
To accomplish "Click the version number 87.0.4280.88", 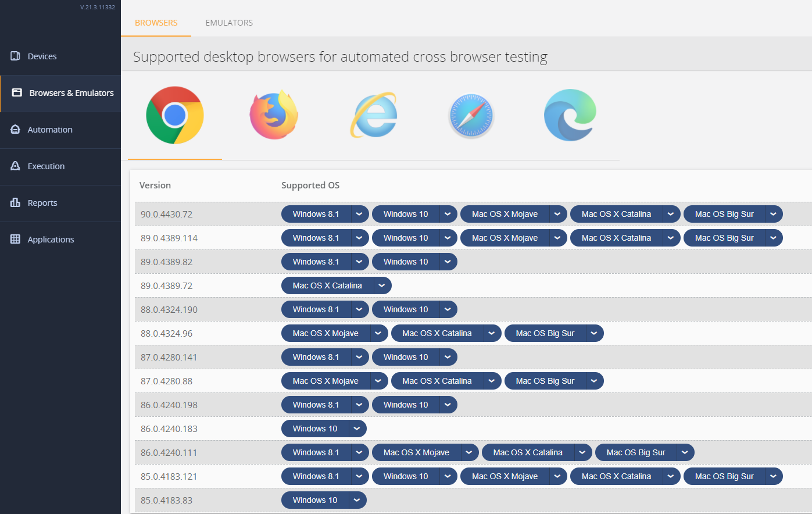I will (166, 381).
